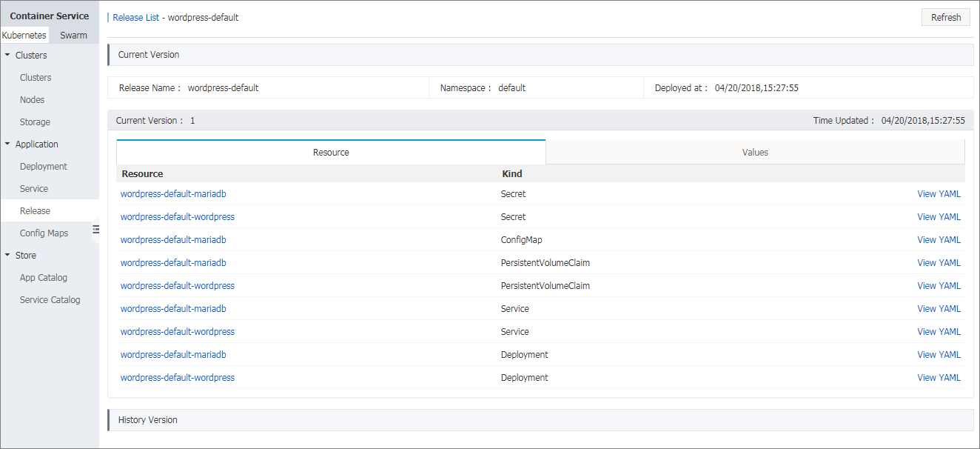Viewport: 980px width, 449px height.
Task: Collapse the sidebar with the menu icon
Action: point(95,230)
